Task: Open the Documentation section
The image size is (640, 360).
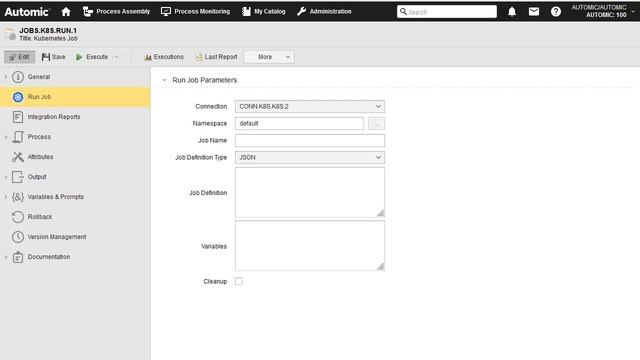Action: [x=75, y=257]
